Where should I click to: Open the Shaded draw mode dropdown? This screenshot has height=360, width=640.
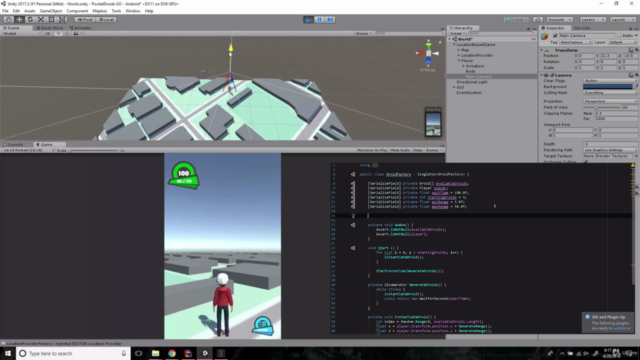pyautogui.click(x=21, y=33)
